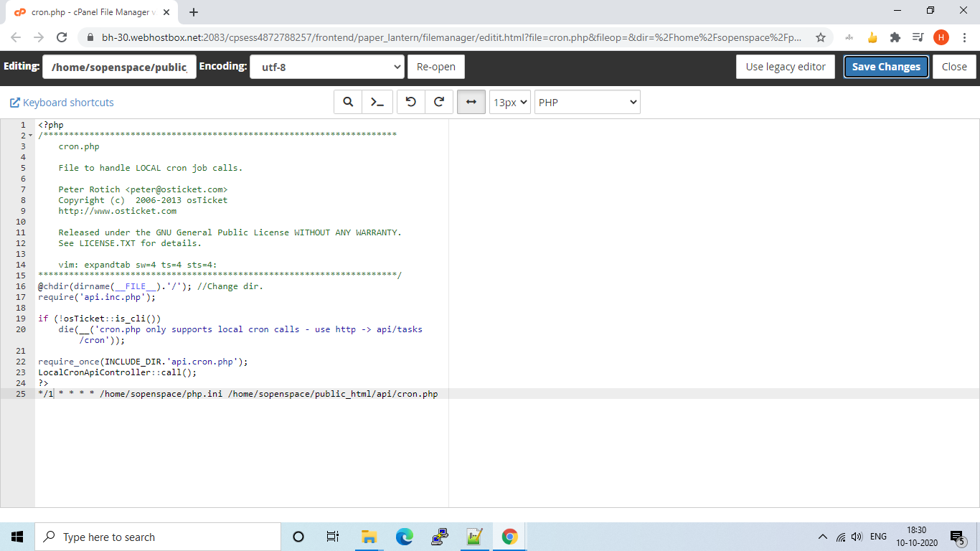Viewport: 980px width, 551px height.
Task: Click Use legacy editor button
Action: point(786,67)
